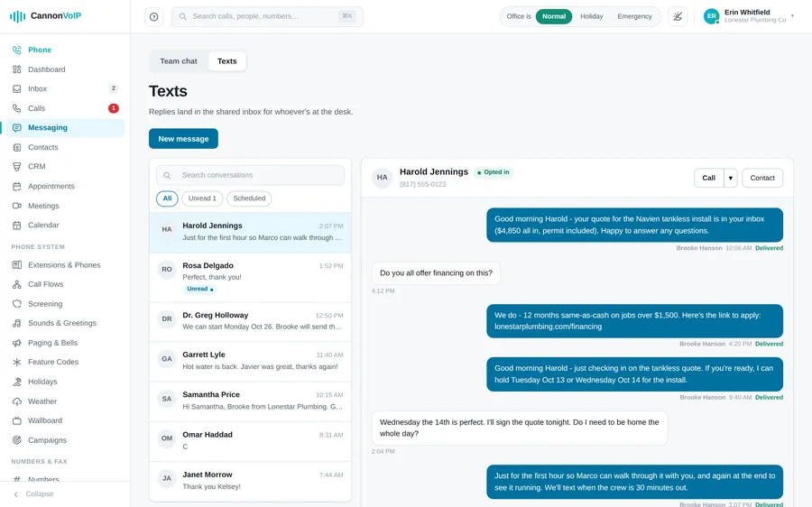Click the Calls red notification badge

coord(114,108)
